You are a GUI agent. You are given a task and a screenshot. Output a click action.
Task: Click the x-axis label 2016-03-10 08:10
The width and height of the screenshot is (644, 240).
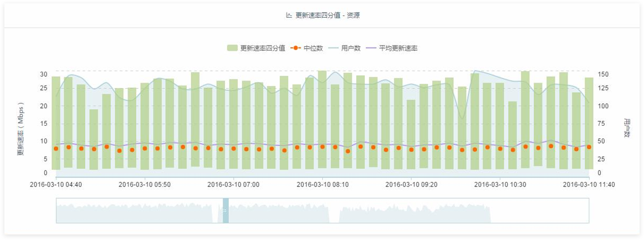click(x=322, y=185)
